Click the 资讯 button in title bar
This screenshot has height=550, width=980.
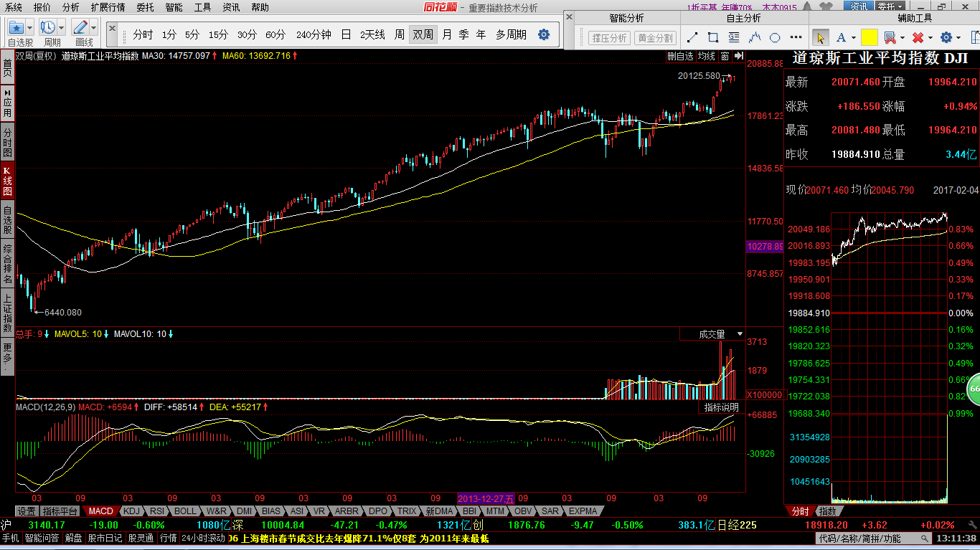(859, 6)
